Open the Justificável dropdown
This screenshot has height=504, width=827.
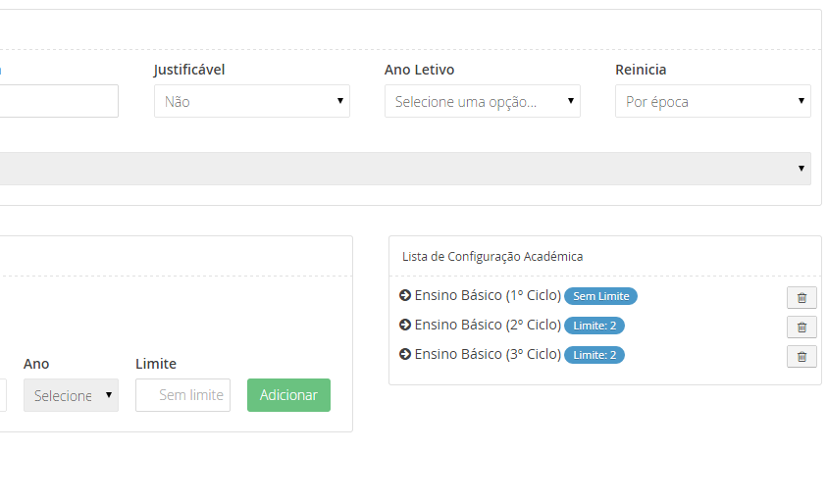251,101
